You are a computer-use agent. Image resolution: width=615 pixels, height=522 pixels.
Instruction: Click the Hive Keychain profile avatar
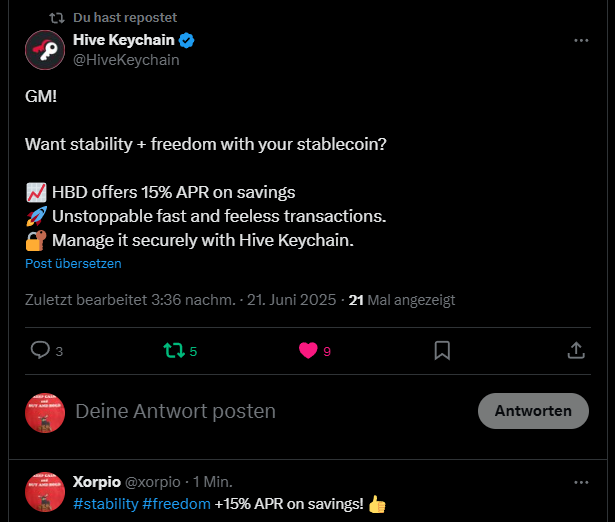[x=45, y=50]
